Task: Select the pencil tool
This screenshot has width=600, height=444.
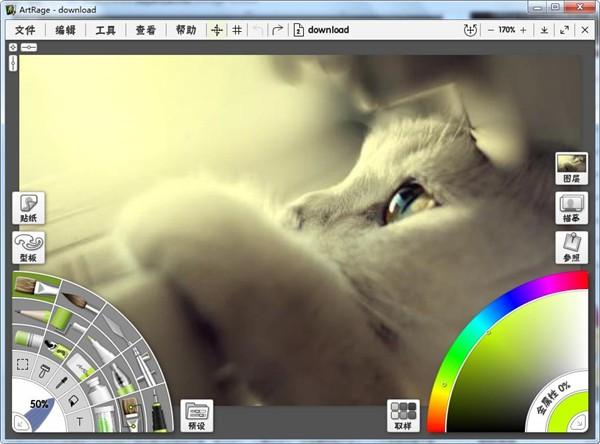Action: tap(30, 315)
